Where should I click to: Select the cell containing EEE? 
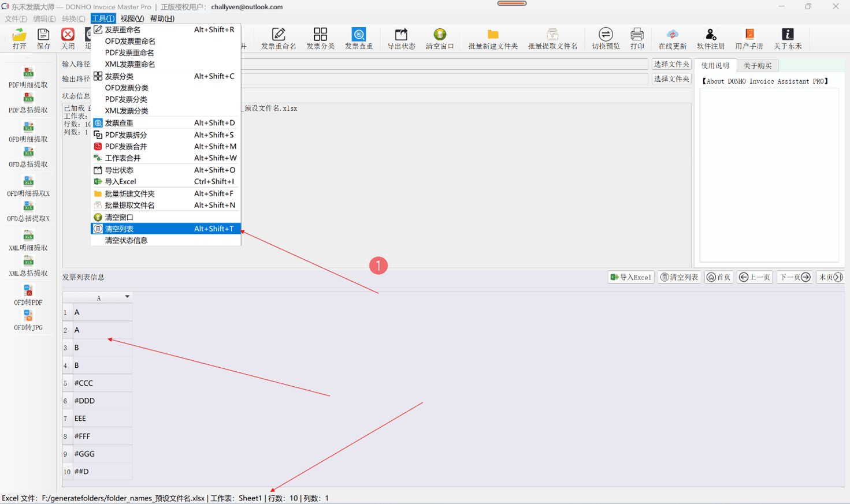(x=102, y=418)
